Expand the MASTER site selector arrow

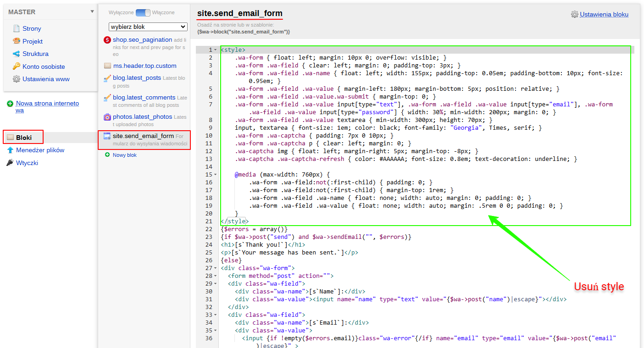point(92,11)
